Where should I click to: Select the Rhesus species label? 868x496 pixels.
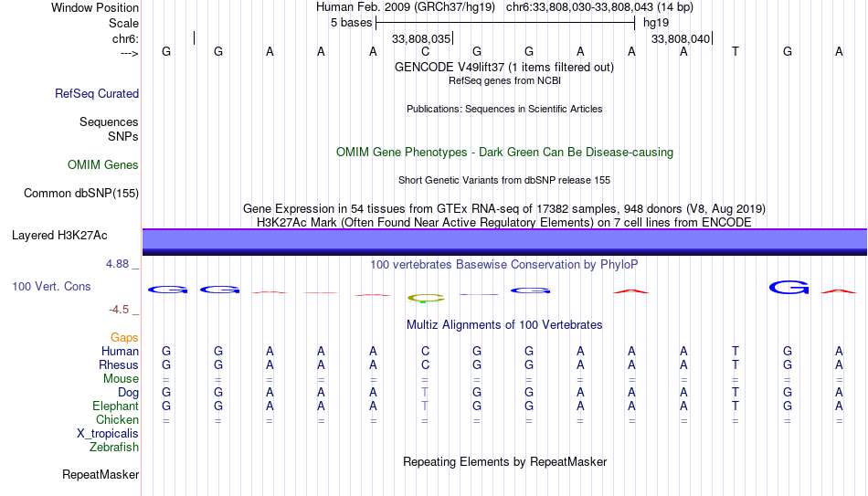click(x=119, y=364)
